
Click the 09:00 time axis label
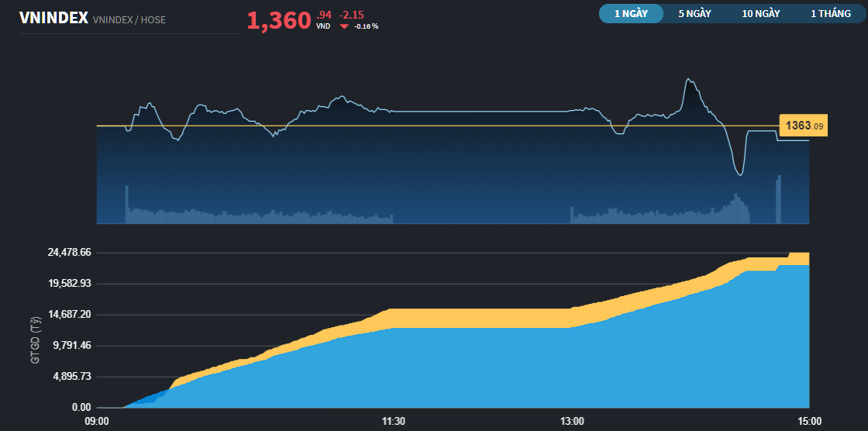coord(96,421)
